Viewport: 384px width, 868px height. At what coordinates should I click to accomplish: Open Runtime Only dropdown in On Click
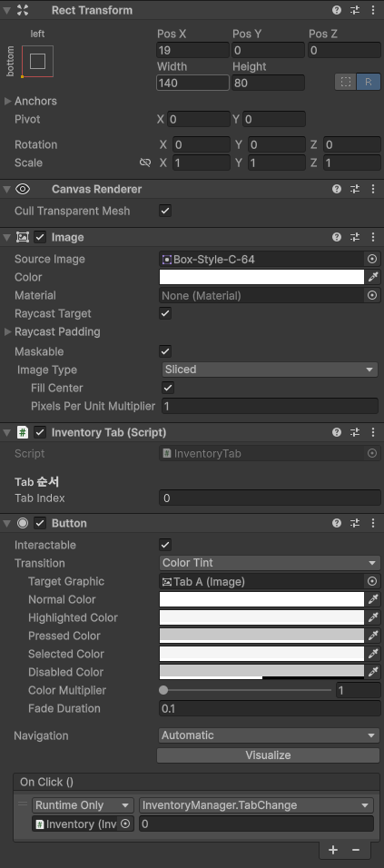[x=83, y=805]
